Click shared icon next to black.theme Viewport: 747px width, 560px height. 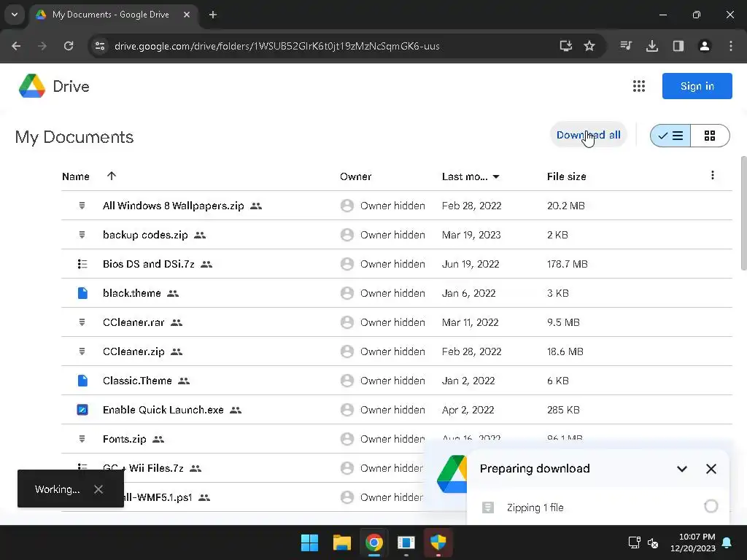point(173,293)
